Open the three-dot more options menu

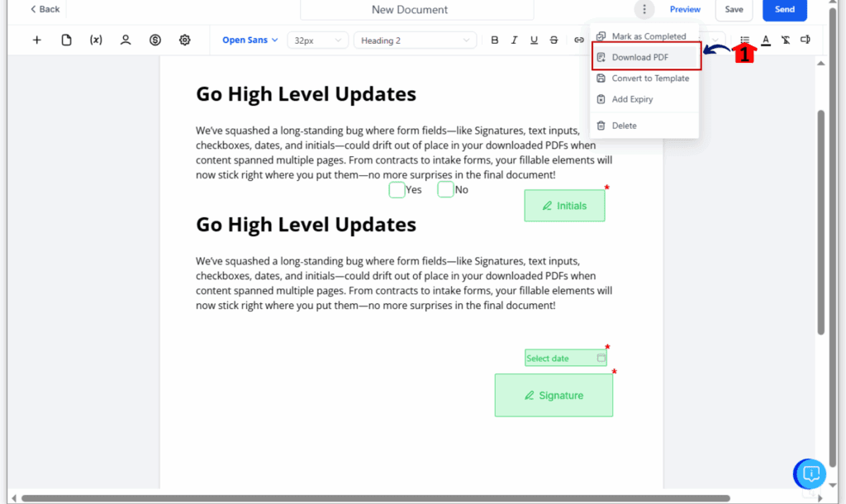tap(644, 9)
